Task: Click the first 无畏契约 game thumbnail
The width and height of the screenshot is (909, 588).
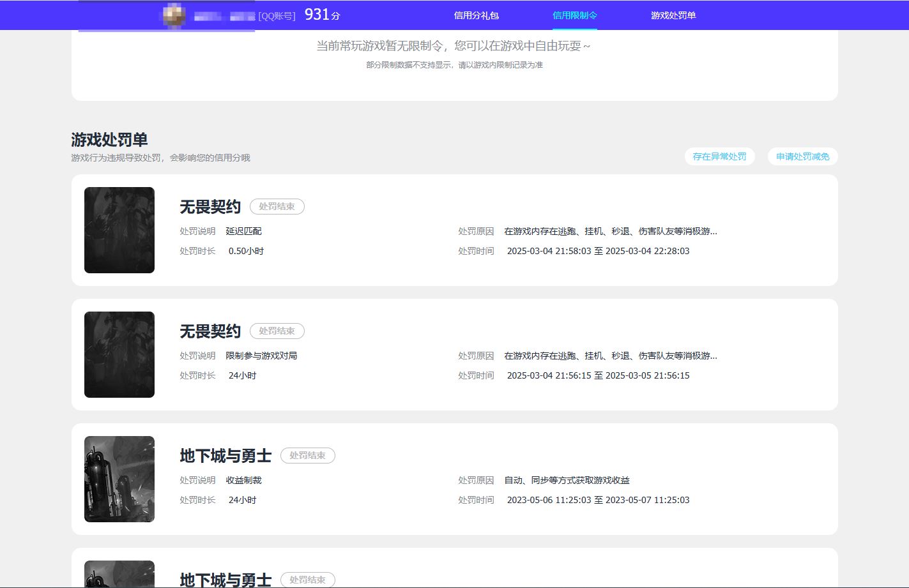Action: (x=119, y=230)
